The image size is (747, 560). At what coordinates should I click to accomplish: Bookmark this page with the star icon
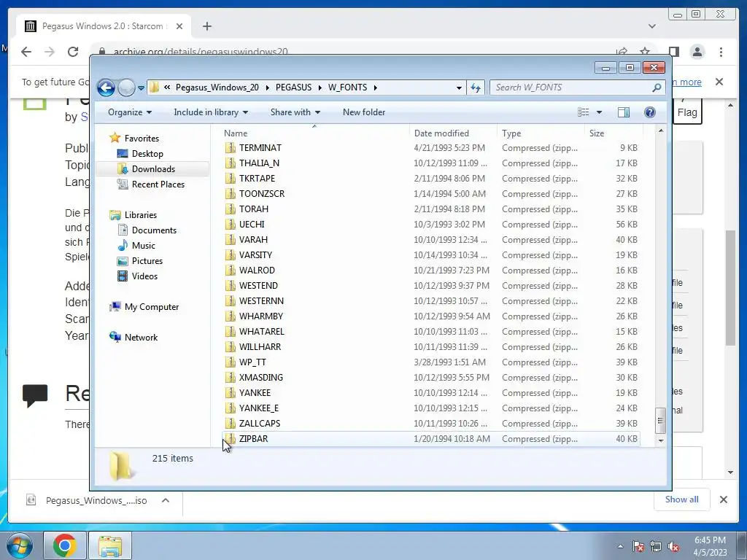[645, 52]
